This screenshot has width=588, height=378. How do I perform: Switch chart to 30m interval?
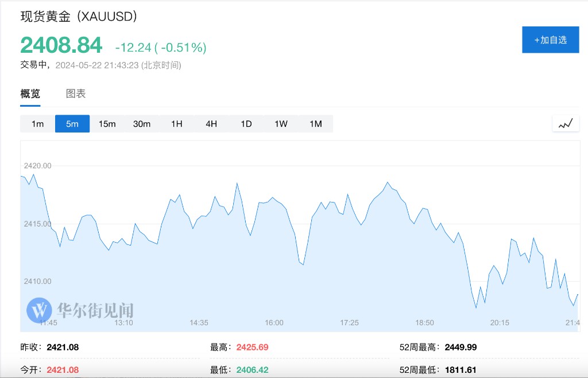(x=142, y=124)
